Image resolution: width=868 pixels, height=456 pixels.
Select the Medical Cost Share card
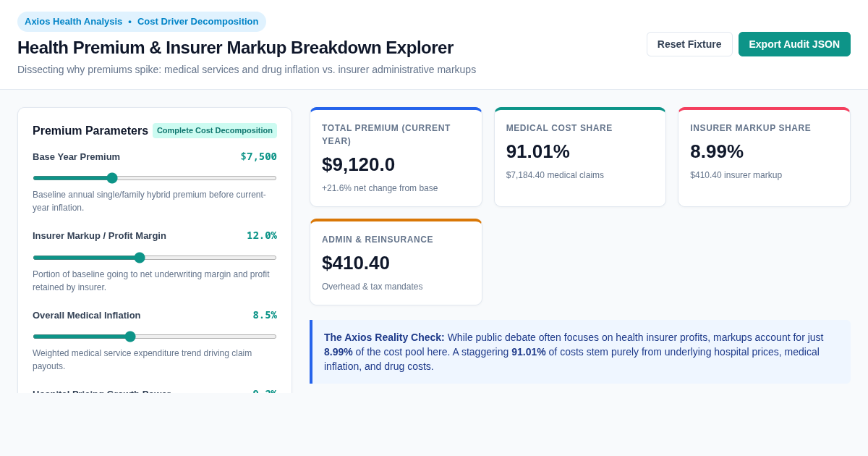pos(580,157)
